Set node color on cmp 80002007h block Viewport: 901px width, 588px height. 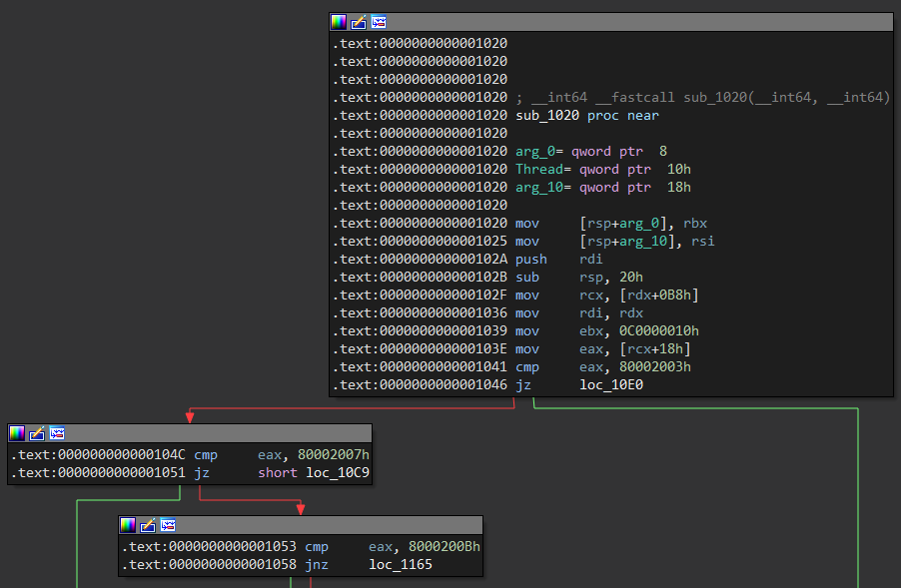coord(17,433)
